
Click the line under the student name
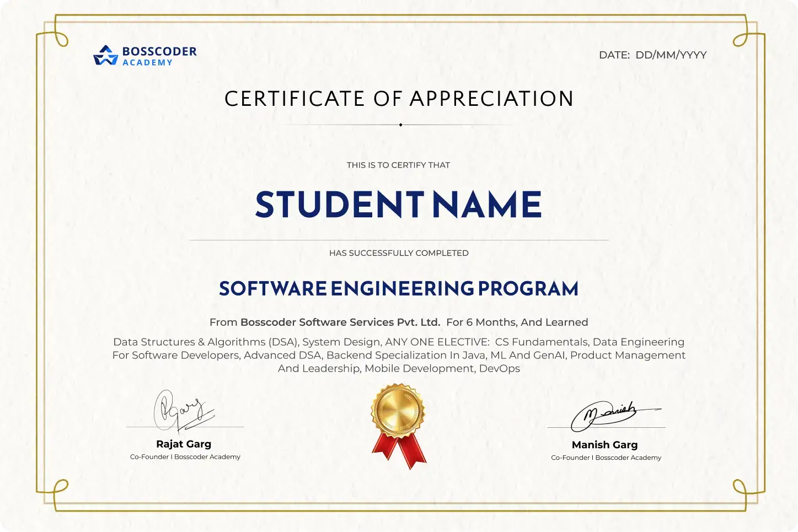[x=398, y=239]
